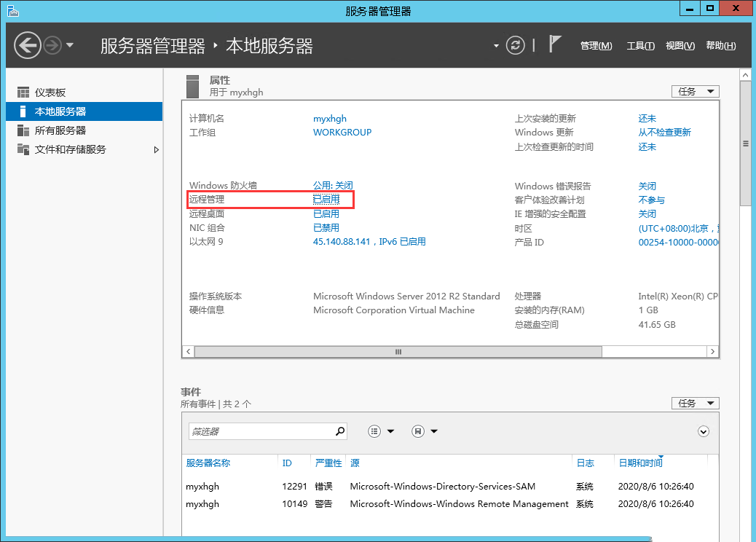Select 本地服务器 in the sidebar
Viewport: 756px width, 542px height.
(x=84, y=111)
